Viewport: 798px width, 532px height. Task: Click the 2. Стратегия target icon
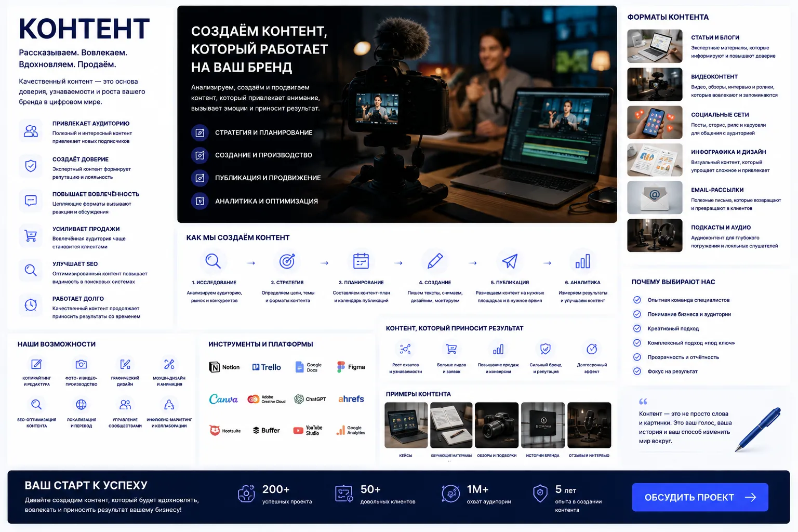coord(287,261)
